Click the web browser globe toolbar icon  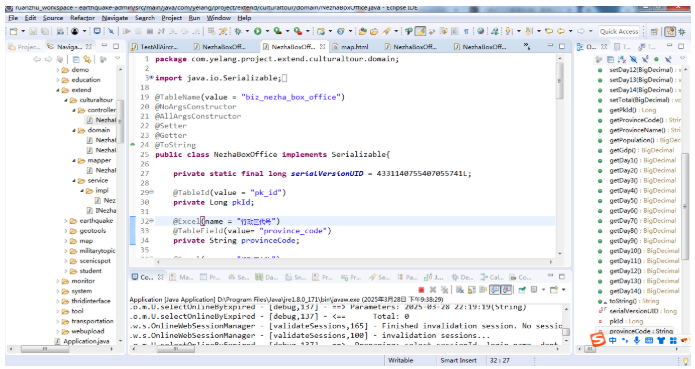[x=481, y=31]
